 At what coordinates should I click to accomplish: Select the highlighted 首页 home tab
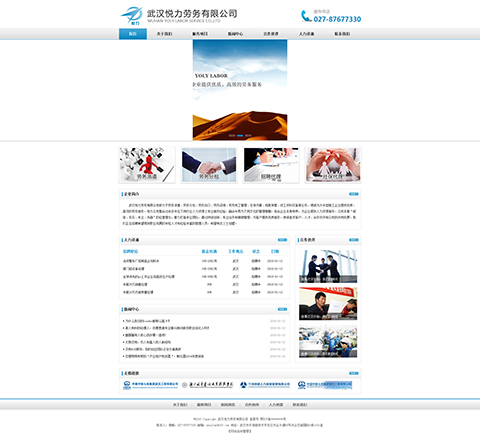[133, 34]
